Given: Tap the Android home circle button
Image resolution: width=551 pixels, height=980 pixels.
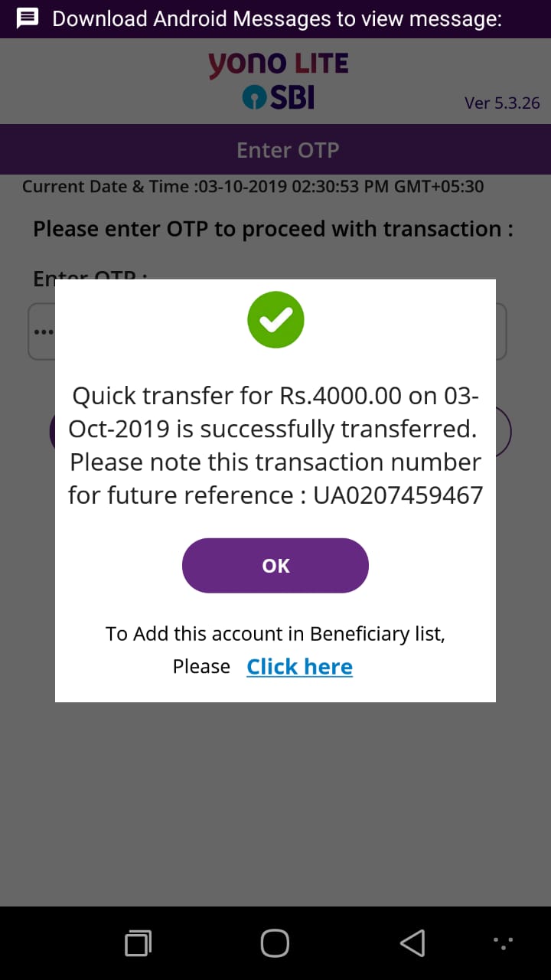Looking at the screenshot, I should (275, 942).
